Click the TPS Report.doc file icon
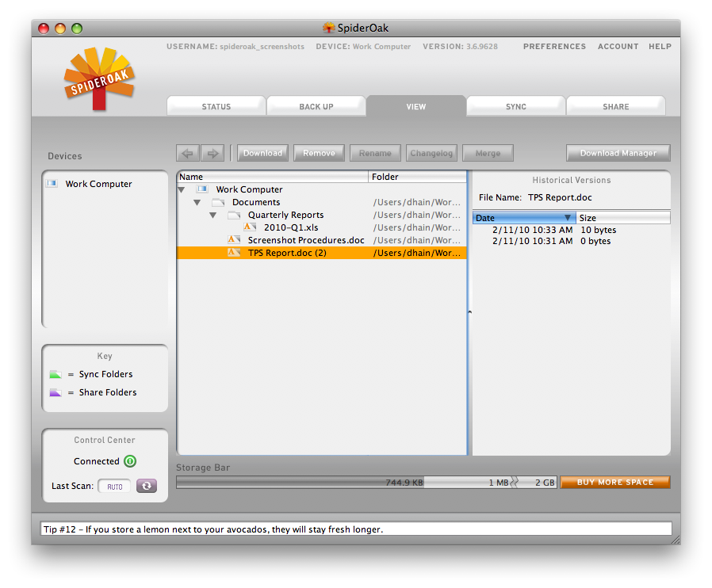712x588 pixels. coord(234,253)
